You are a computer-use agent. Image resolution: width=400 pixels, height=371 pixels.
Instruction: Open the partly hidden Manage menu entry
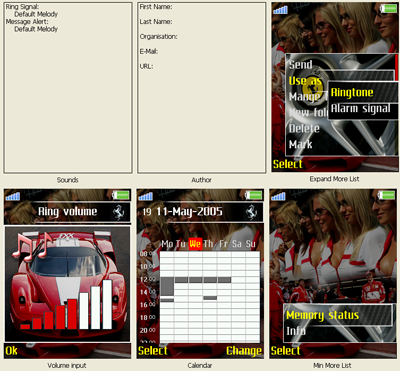[308, 97]
